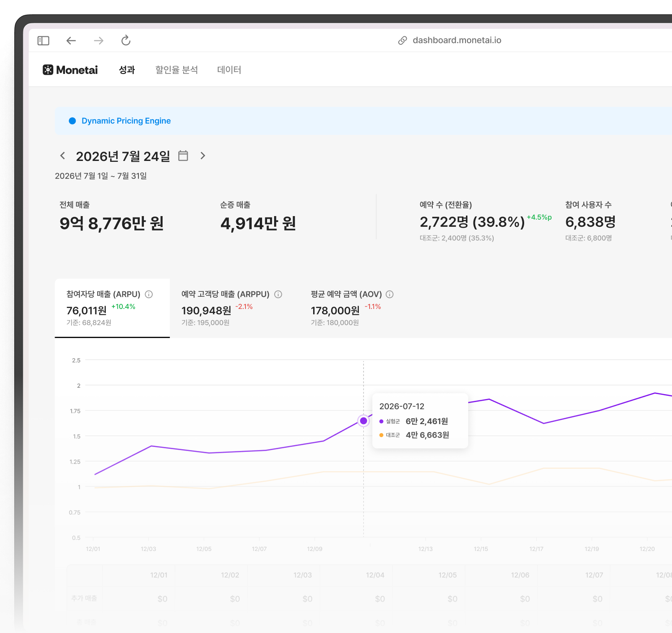Go to the next date with the right chevron
672x633 pixels.
203,156
